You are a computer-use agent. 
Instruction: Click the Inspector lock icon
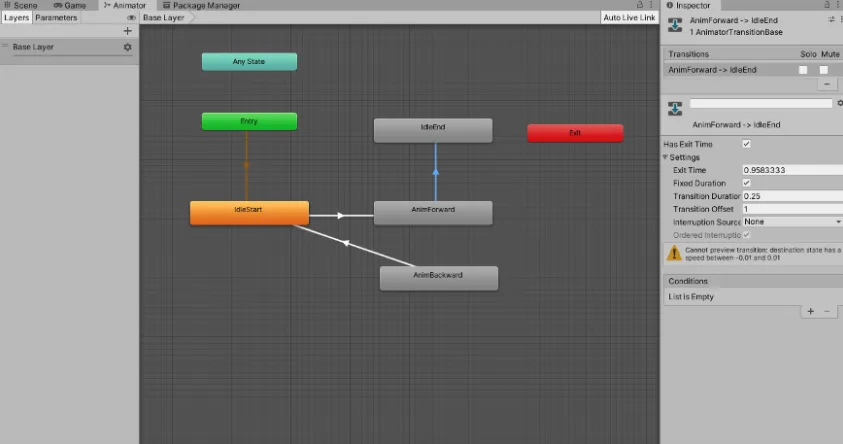pos(827,5)
